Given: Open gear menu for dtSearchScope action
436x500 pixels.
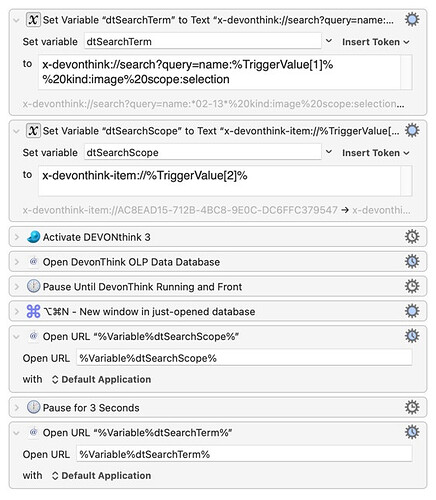Looking at the screenshot, I should click(412, 130).
